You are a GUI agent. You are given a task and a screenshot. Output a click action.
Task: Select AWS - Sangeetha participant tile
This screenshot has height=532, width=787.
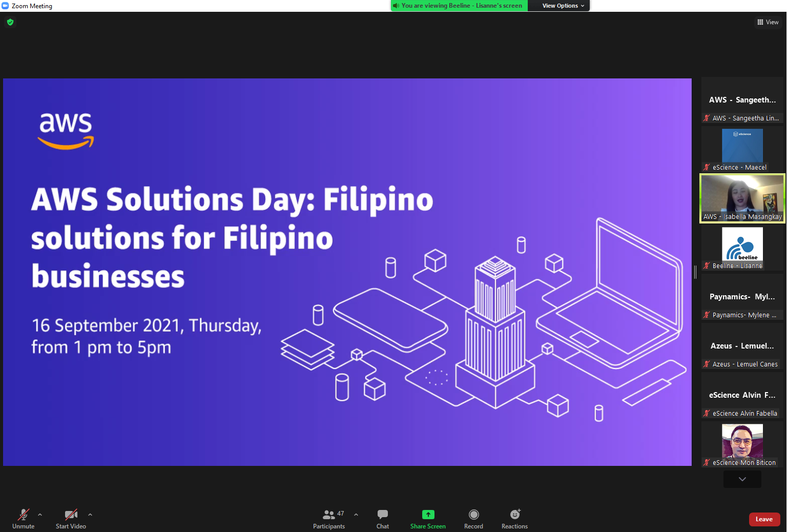click(742, 100)
